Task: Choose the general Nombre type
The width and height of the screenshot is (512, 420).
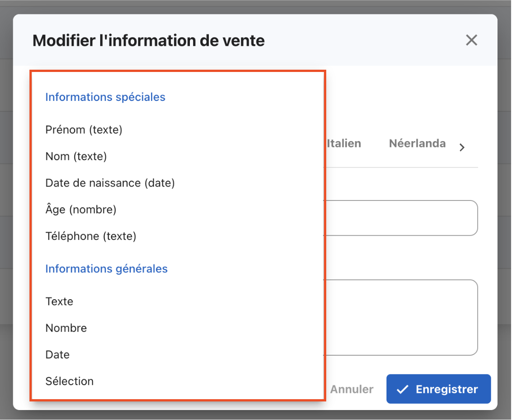Action: click(66, 328)
